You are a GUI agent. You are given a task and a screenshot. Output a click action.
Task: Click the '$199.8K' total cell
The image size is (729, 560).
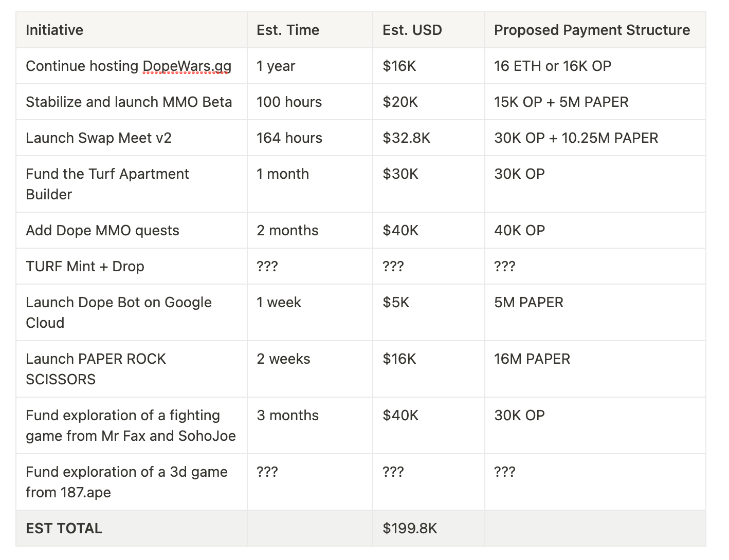429,528
